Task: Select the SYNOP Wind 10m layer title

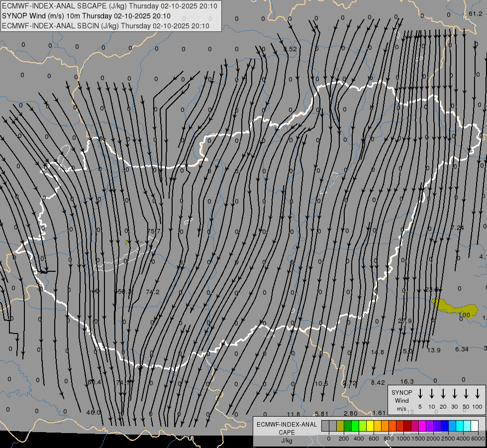Action: tap(87, 16)
